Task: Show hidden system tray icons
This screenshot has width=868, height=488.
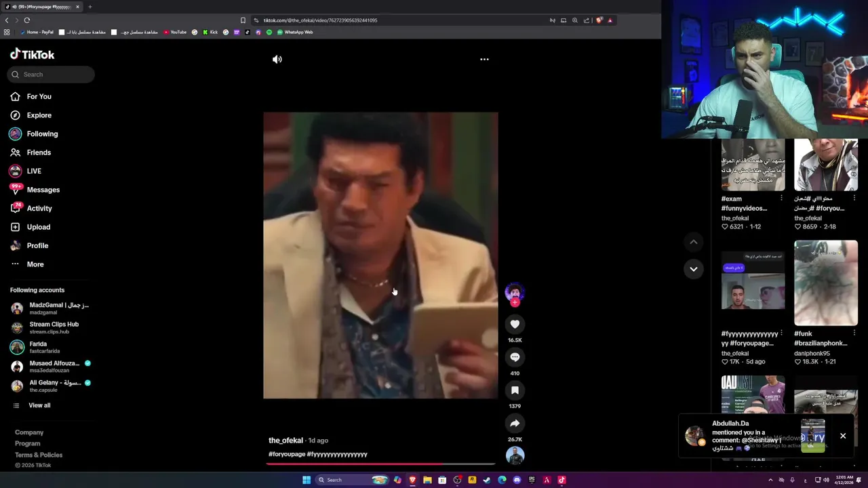Action: tap(770, 480)
